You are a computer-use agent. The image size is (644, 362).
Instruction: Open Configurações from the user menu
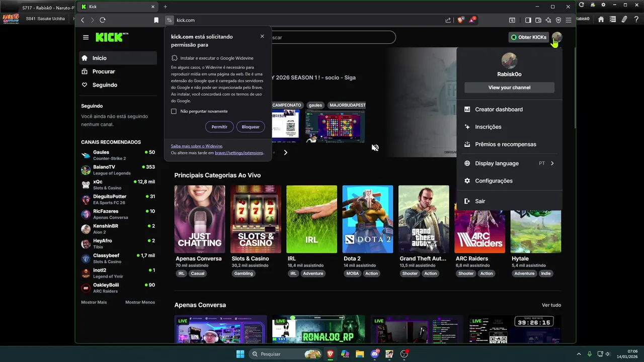click(509, 181)
